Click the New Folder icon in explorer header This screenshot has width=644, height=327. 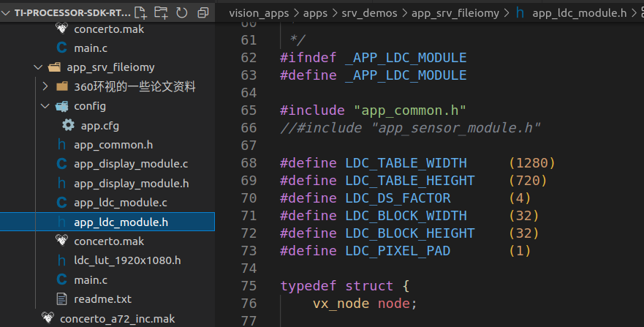pos(162,12)
